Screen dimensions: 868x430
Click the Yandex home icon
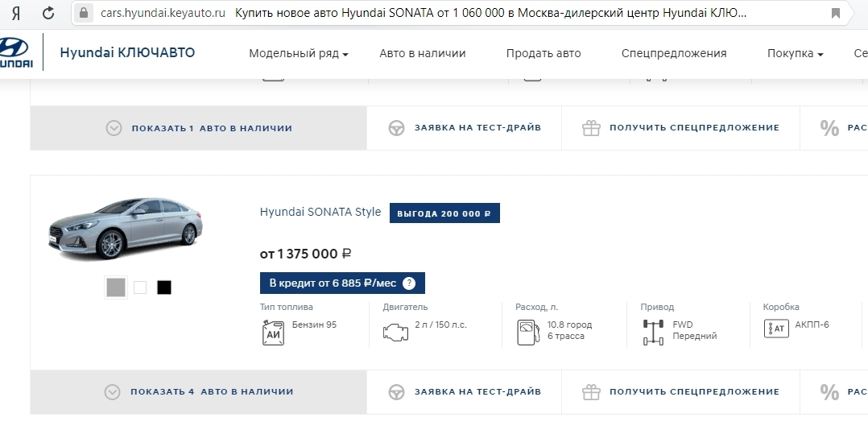pyautogui.click(x=15, y=13)
